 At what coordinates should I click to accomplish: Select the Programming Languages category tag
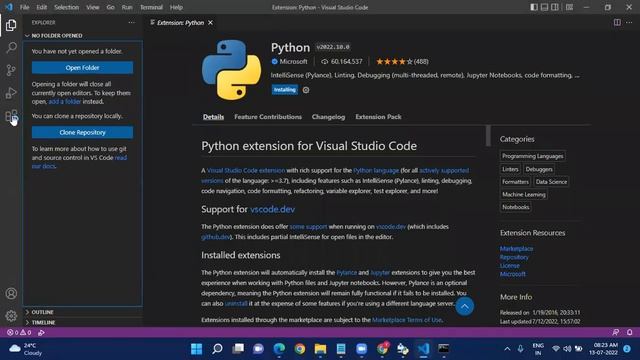point(533,156)
